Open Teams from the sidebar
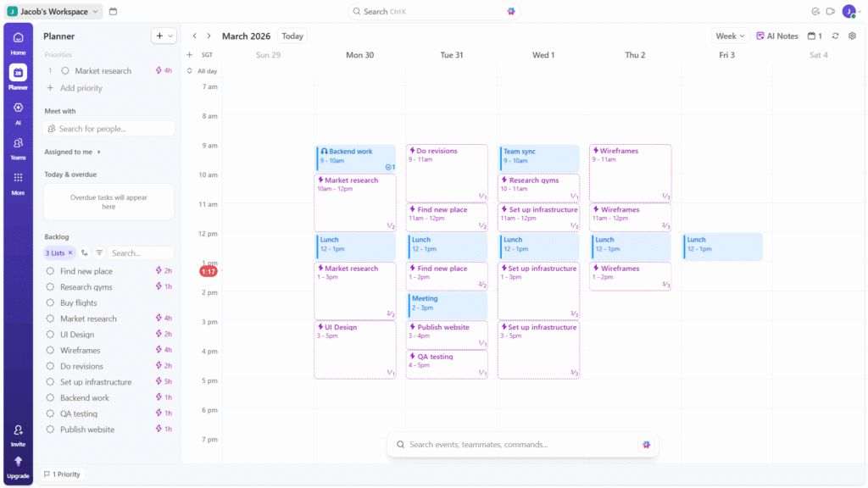This screenshot has height=488, width=868. [18, 142]
